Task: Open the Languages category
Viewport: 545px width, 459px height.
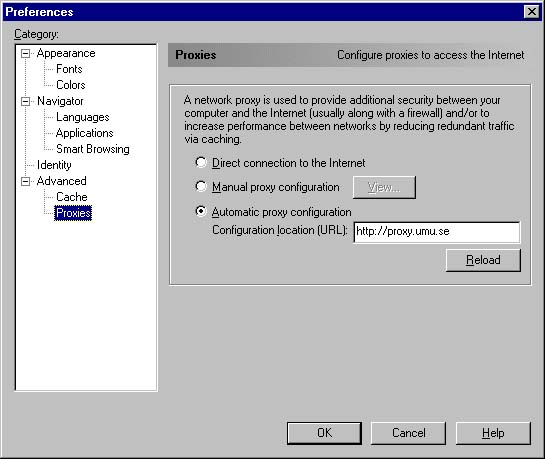Action: click(x=83, y=117)
